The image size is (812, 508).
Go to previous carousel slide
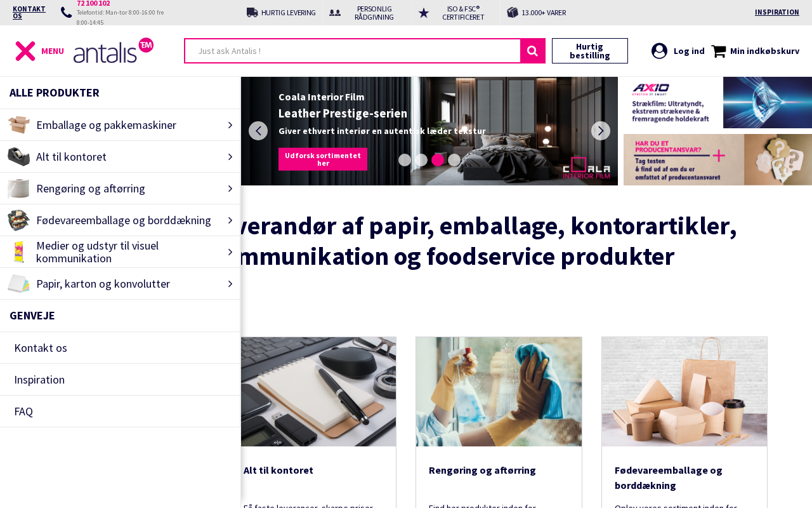258,131
